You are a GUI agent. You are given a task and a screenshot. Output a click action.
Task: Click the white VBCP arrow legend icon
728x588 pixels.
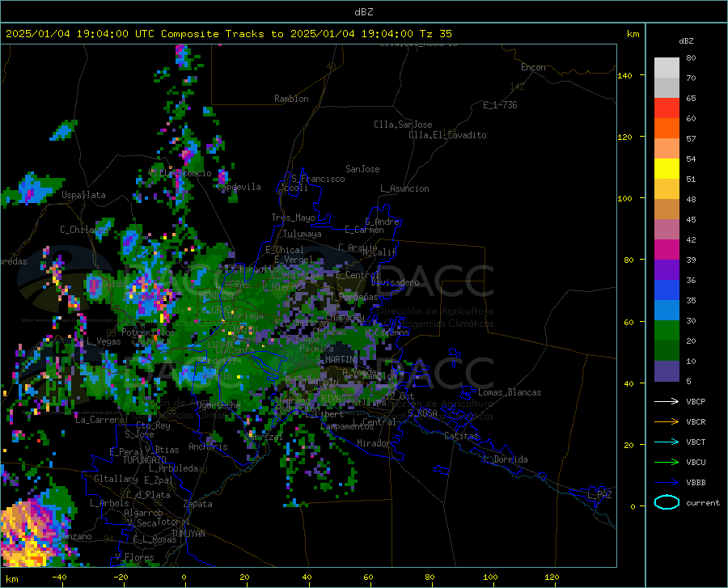point(667,401)
